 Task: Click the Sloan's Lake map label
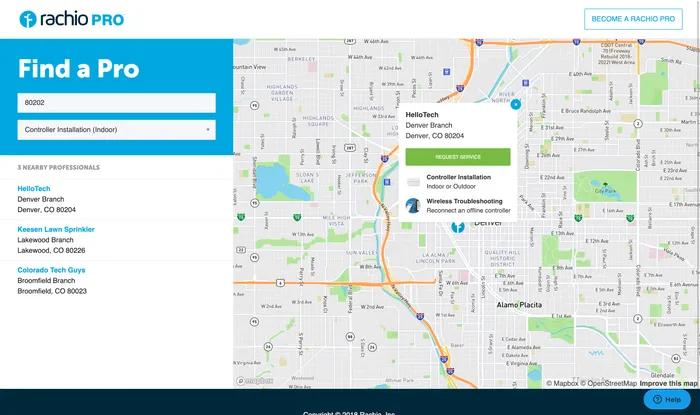(x=308, y=178)
